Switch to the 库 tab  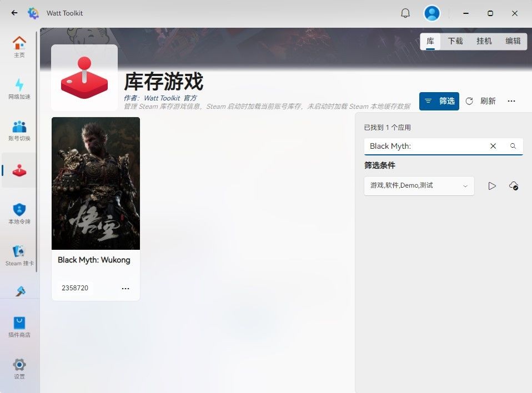430,42
